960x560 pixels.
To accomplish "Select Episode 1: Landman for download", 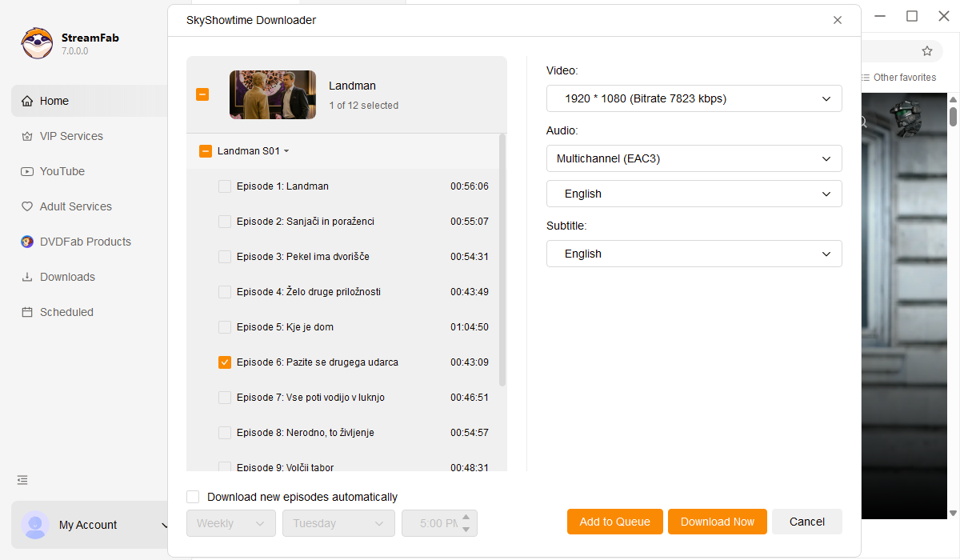I will click(225, 186).
